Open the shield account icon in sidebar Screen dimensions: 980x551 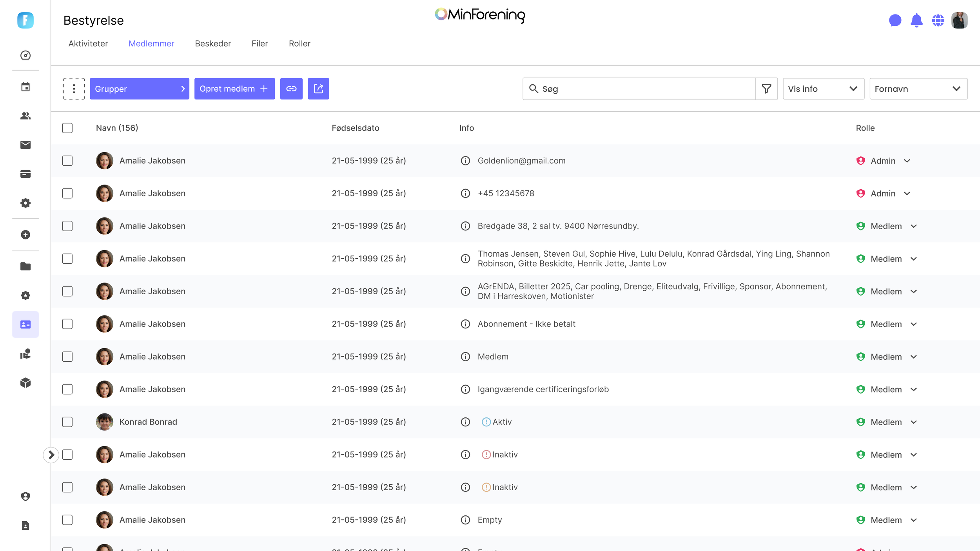25,497
